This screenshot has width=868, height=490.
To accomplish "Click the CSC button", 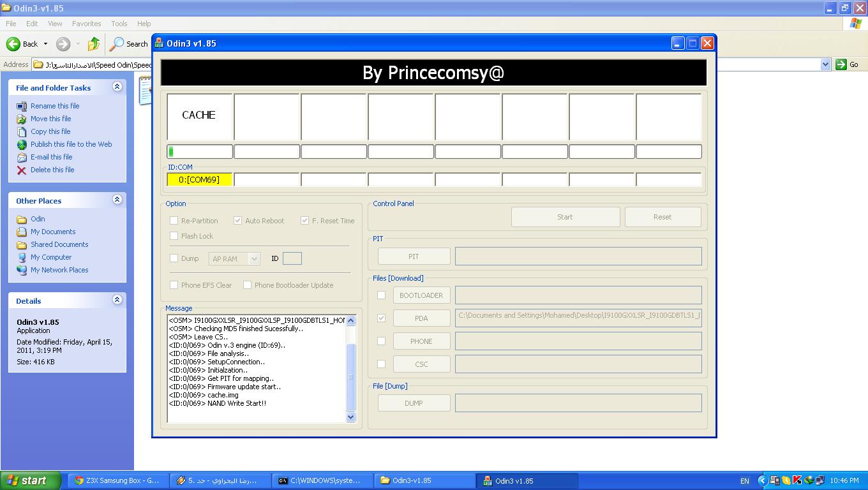I will 421,364.
